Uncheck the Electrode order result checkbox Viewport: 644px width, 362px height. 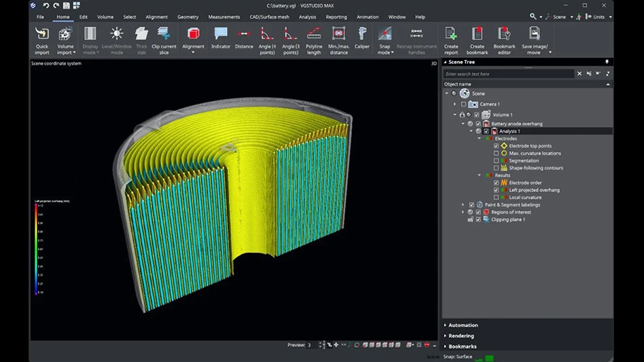click(x=497, y=183)
